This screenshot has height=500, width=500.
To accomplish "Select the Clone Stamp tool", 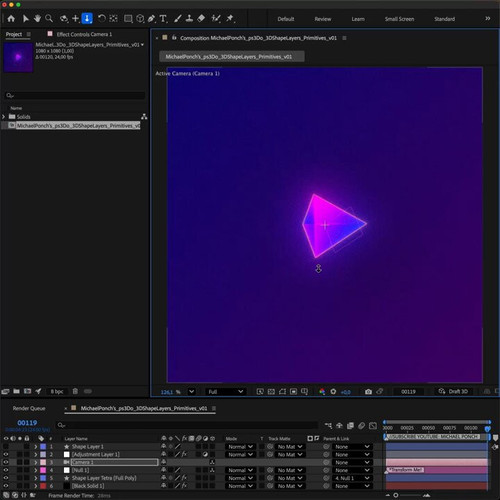I will [189, 19].
